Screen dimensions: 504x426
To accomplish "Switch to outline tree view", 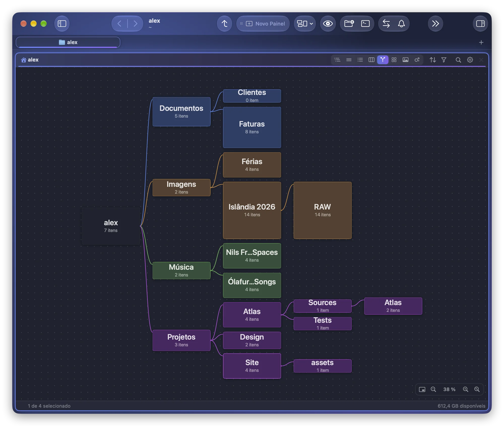I will (337, 60).
